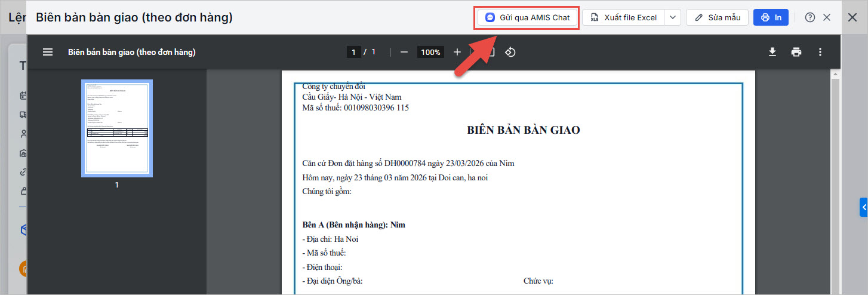868x295 pixels.
Task: Click the line Cầu Giấy- Hà Nội - Việt Nam
Action: [352, 97]
